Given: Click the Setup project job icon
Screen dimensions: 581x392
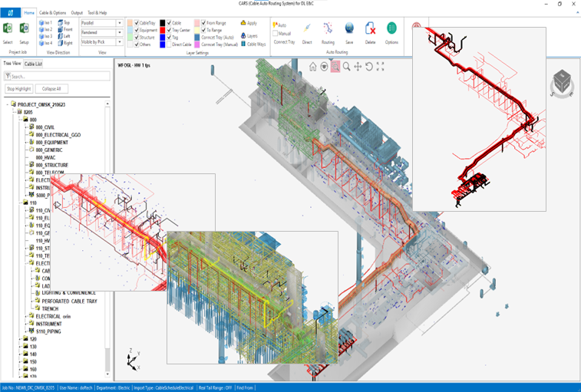Looking at the screenshot, I should (x=24, y=30).
